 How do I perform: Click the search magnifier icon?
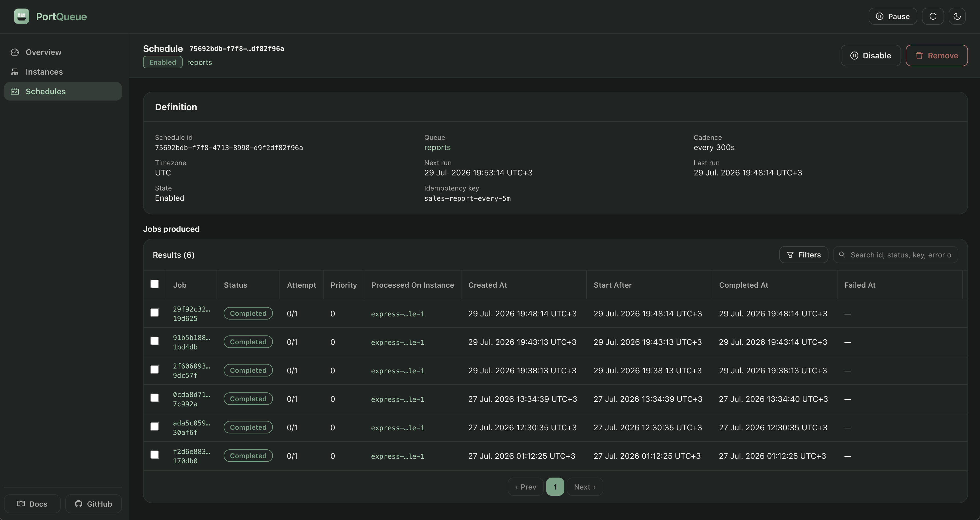842,255
